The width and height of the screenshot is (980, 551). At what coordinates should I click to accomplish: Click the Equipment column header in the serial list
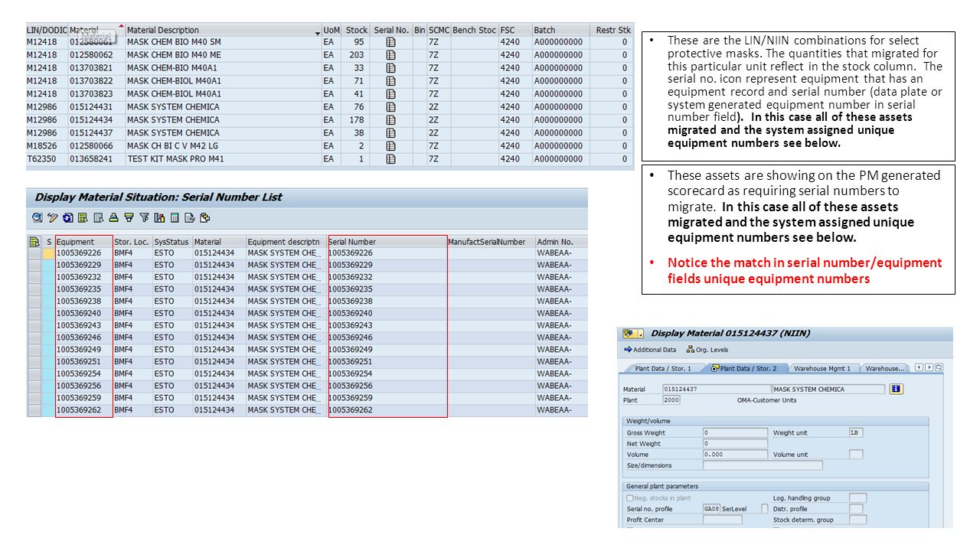[84, 242]
